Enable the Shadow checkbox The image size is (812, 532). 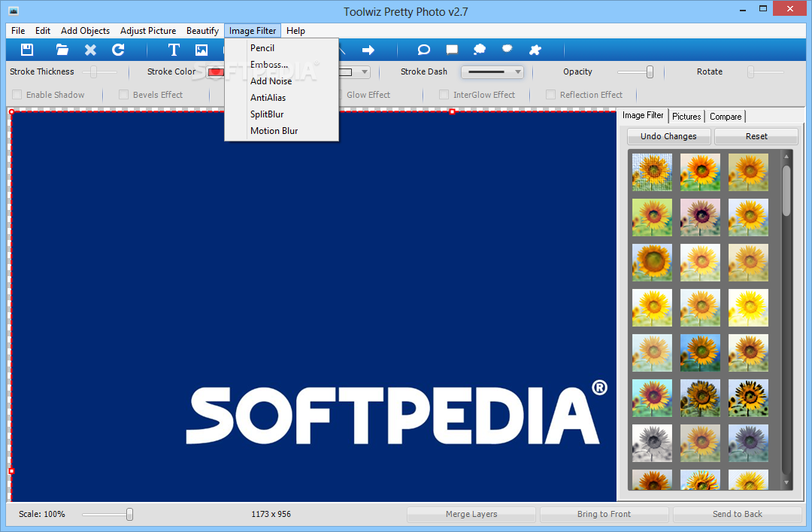(x=17, y=94)
